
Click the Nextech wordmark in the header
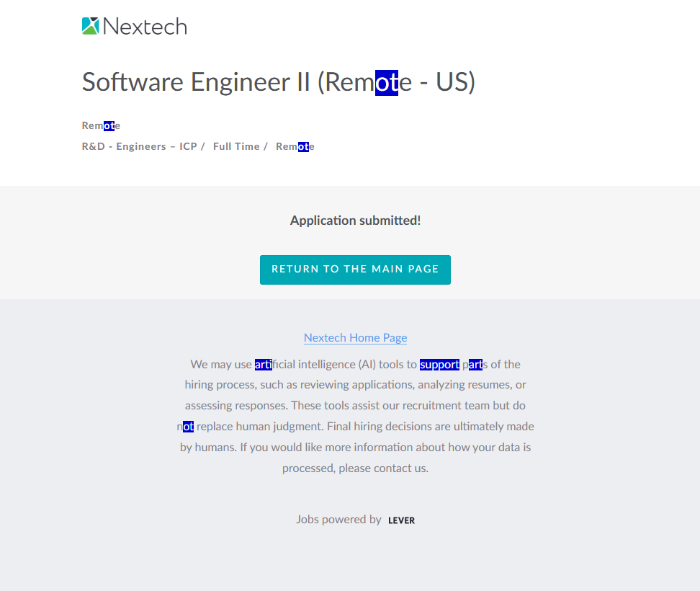coord(145,27)
